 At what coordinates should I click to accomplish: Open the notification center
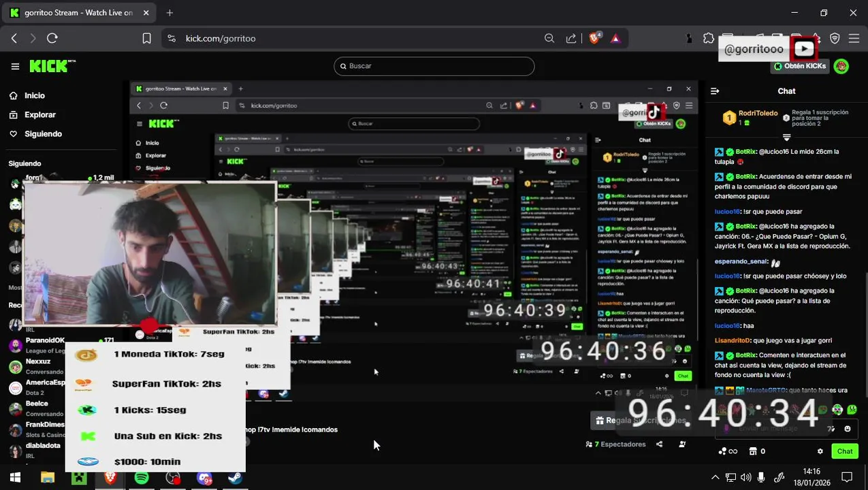coord(847,477)
